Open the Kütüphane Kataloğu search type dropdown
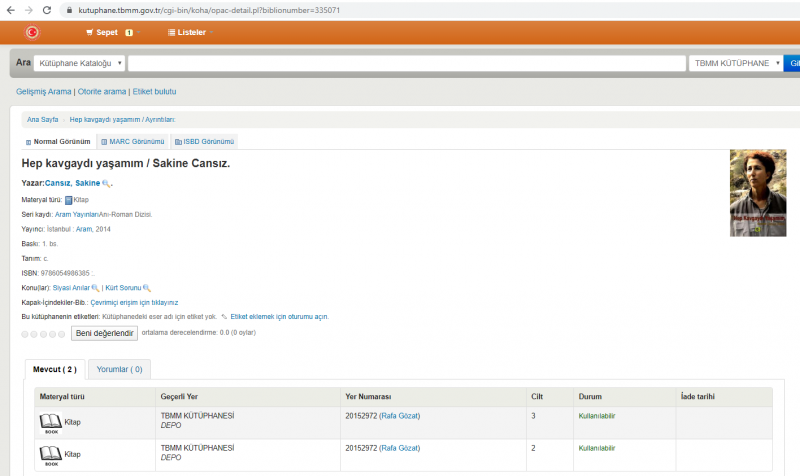Viewport: 800px width, 476px height. (79, 63)
